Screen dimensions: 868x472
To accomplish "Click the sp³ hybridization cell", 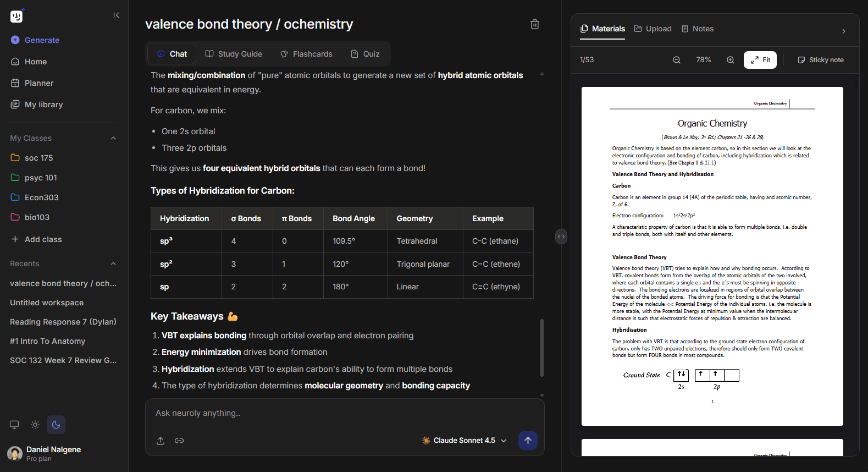I will click(186, 241).
